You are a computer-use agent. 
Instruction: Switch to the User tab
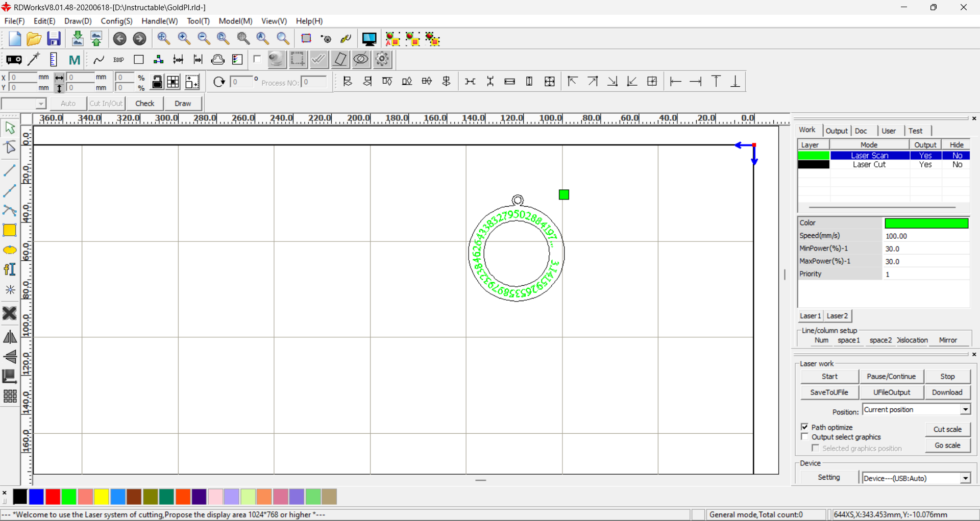coord(889,131)
